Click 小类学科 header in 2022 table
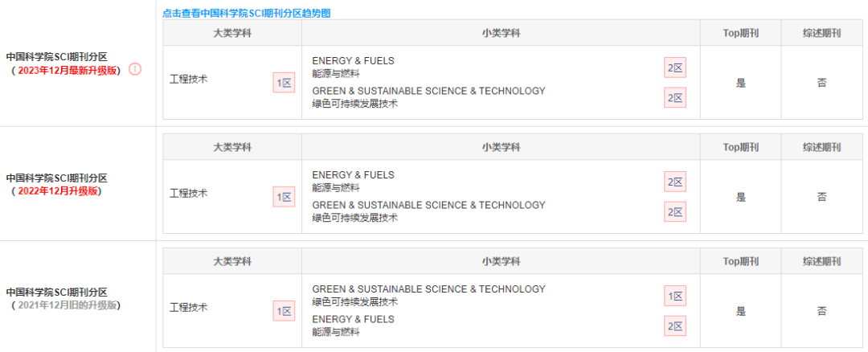The height and width of the screenshot is (352, 868). [x=501, y=147]
